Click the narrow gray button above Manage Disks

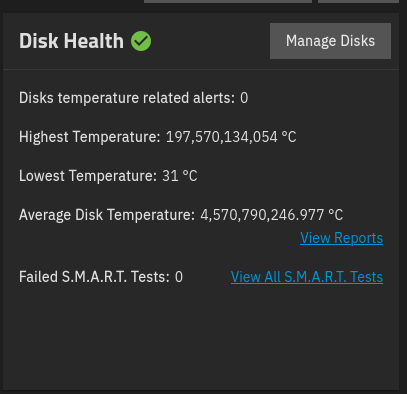(x=358, y=1)
